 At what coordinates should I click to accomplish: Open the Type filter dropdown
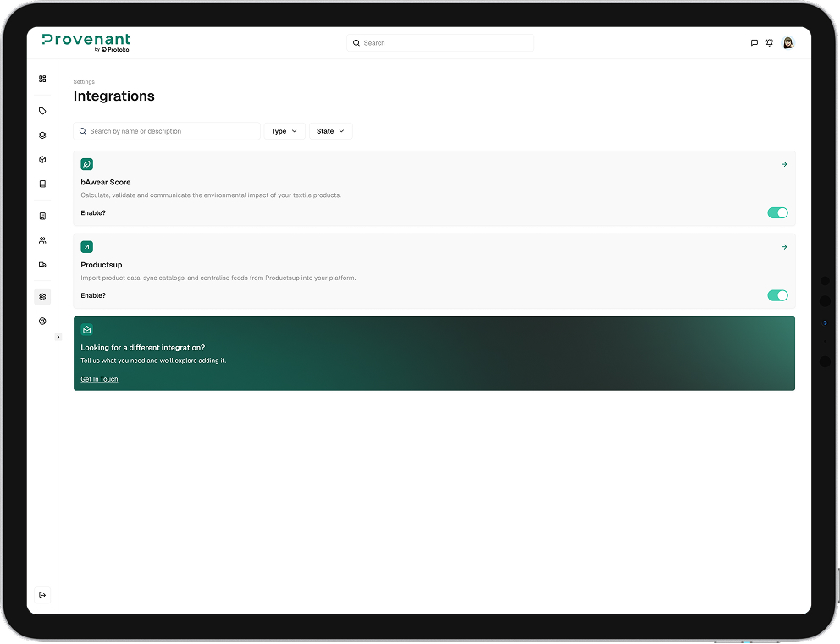point(284,131)
